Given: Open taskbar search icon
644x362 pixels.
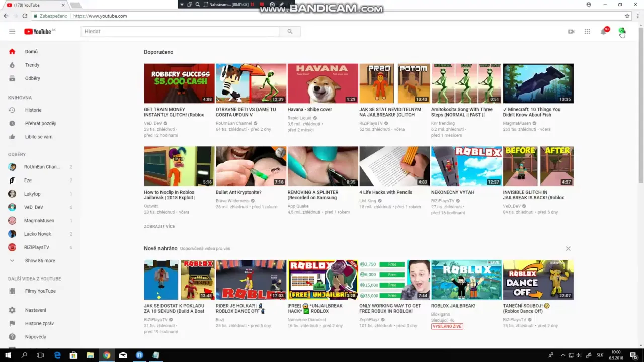Looking at the screenshot, I should point(24,355).
